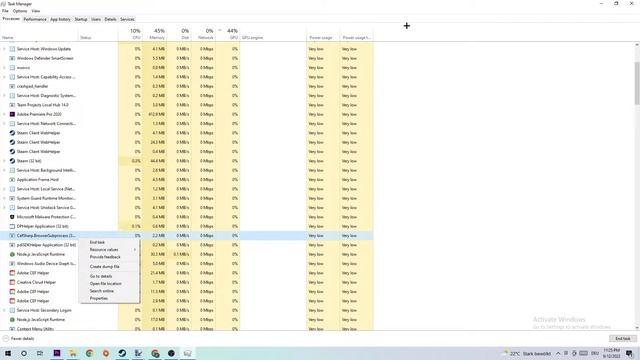Switch to the Startup tab
The image size is (640, 360).
[81, 19]
